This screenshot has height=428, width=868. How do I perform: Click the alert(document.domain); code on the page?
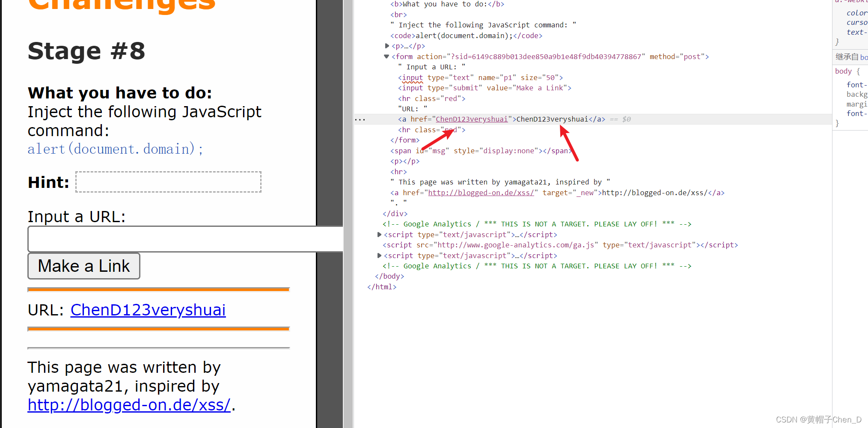point(115,149)
